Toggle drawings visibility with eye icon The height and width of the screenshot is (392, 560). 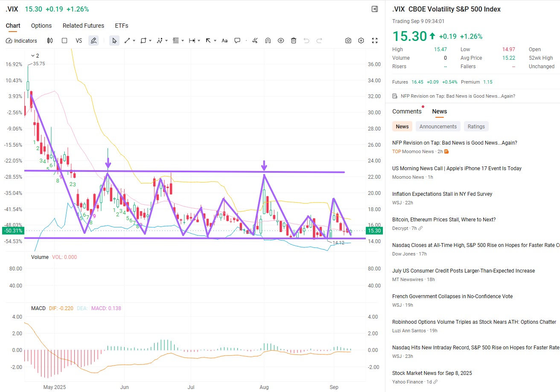pos(281,41)
